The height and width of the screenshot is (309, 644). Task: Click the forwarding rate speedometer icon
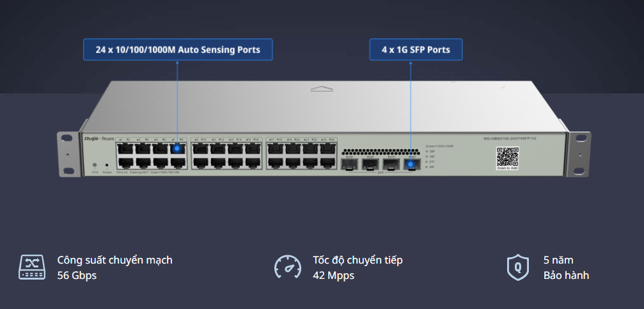pos(288,267)
